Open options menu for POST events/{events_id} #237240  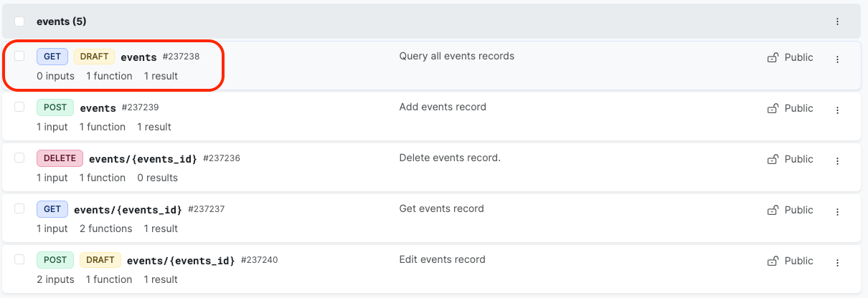click(x=837, y=263)
